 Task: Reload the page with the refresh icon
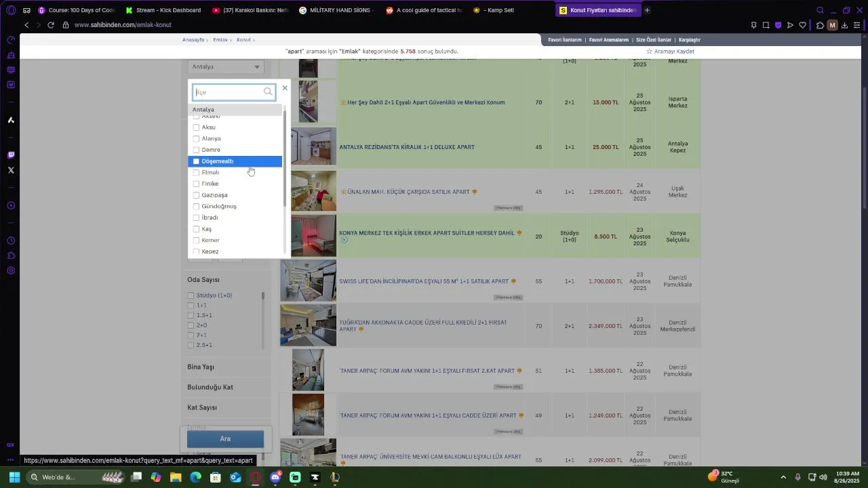pos(50,25)
